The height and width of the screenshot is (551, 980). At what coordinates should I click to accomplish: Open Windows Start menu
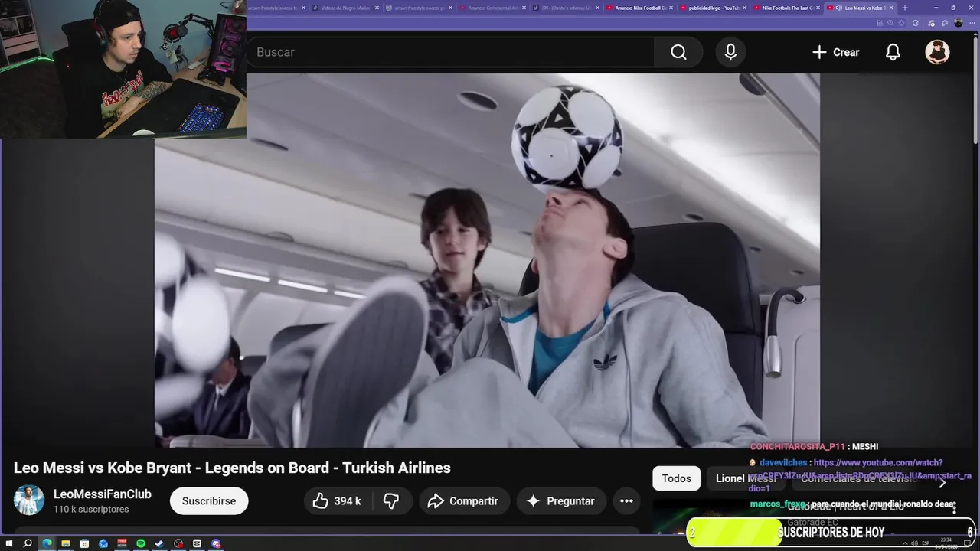pyautogui.click(x=8, y=543)
